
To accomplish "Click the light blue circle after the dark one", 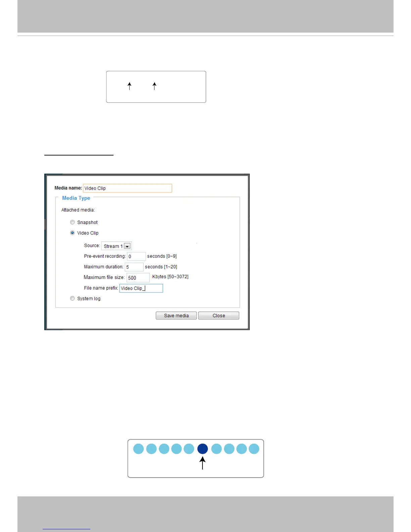I will 217,449.
